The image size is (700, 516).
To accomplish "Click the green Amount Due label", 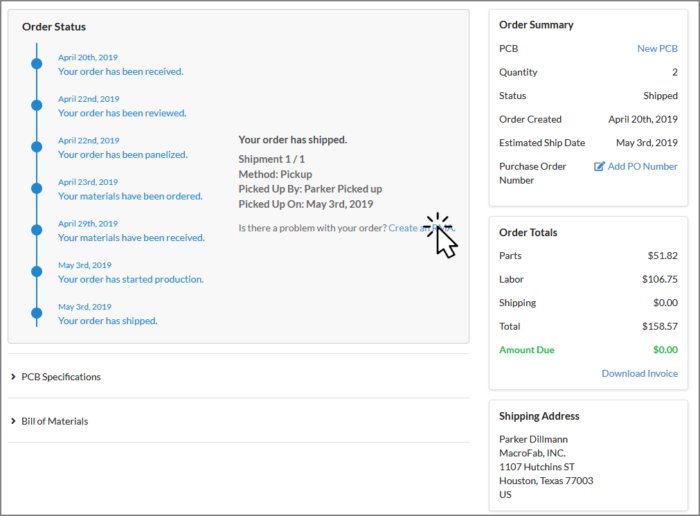I will pos(526,350).
